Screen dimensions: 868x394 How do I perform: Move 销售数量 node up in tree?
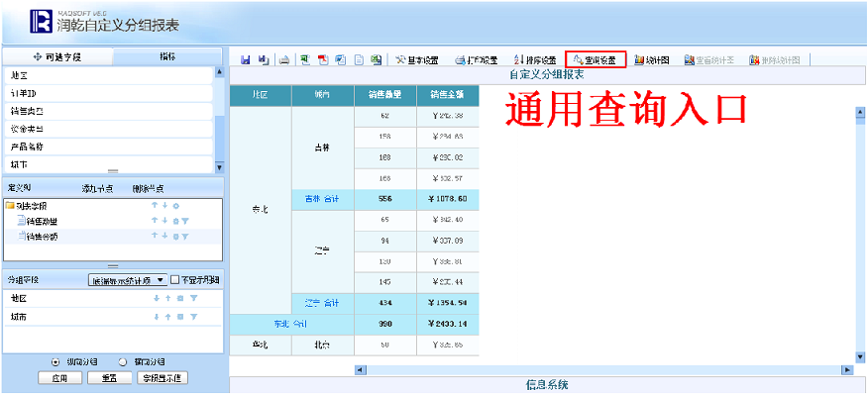coord(155,221)
